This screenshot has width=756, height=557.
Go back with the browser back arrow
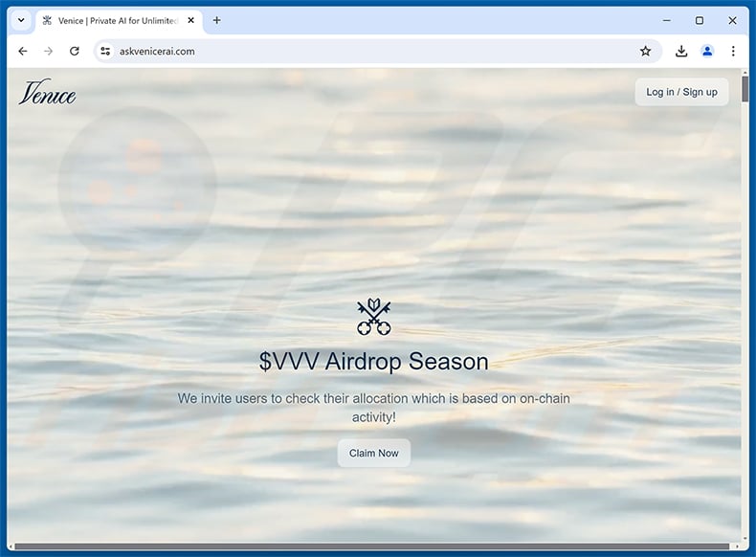click(x=23, y=51)
